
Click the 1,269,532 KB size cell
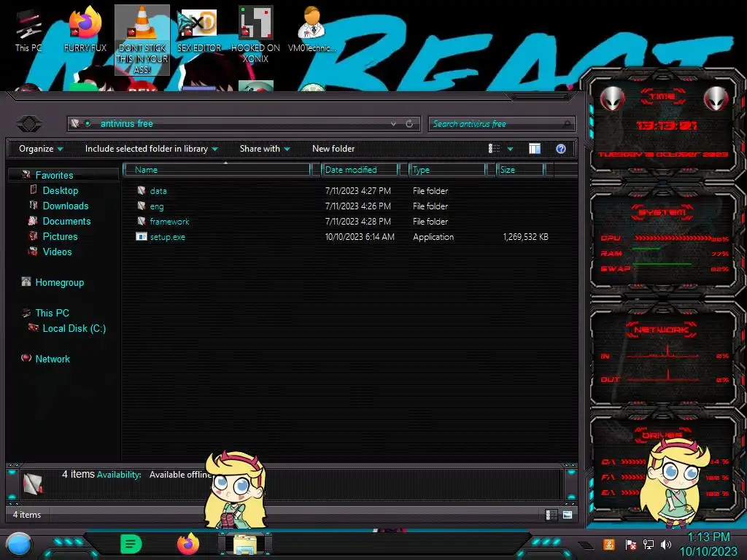pos(525,237)
